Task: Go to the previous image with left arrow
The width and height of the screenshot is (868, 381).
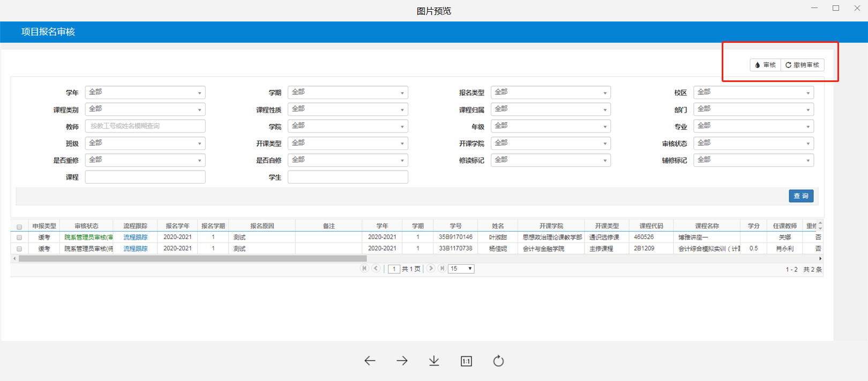Action: click(x=370, y=361)
